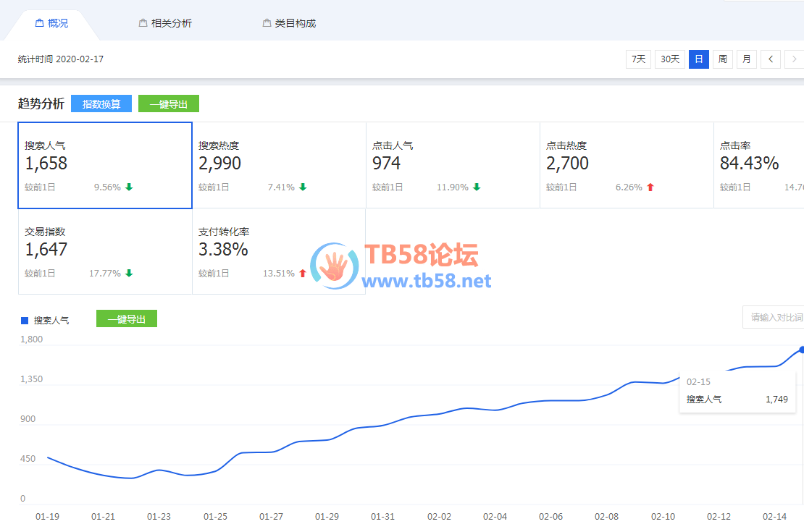Click the 02-14 x-axis date label
The image size is (804, 532).
click(x=774, y=517)
